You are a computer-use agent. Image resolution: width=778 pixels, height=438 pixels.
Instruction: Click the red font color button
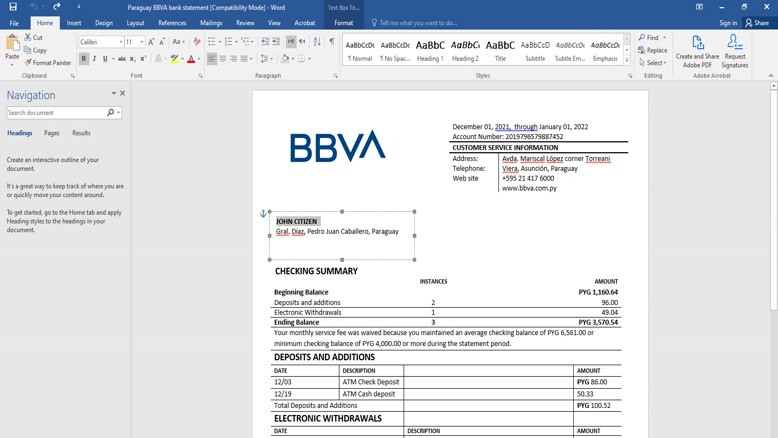tap(191, 59)
